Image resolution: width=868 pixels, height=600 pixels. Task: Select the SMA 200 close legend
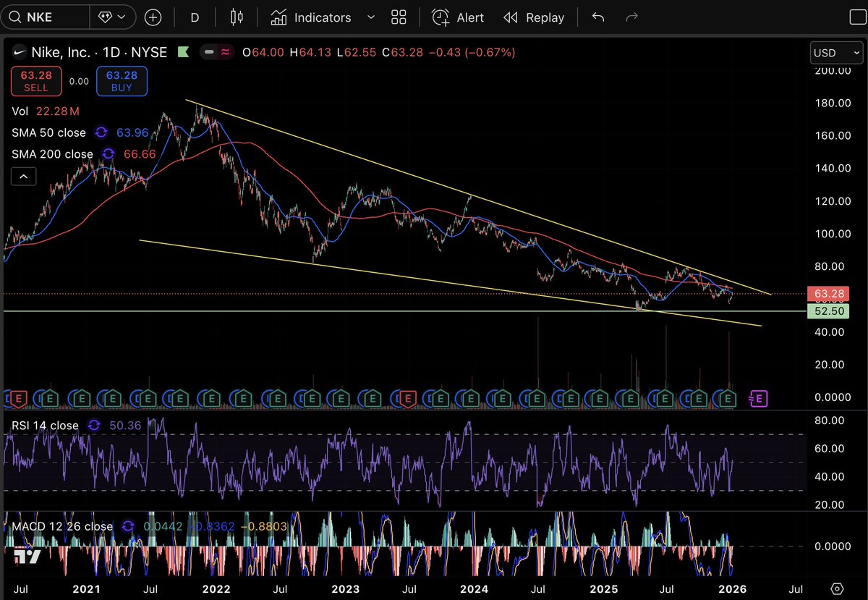(x=52, y=153)
